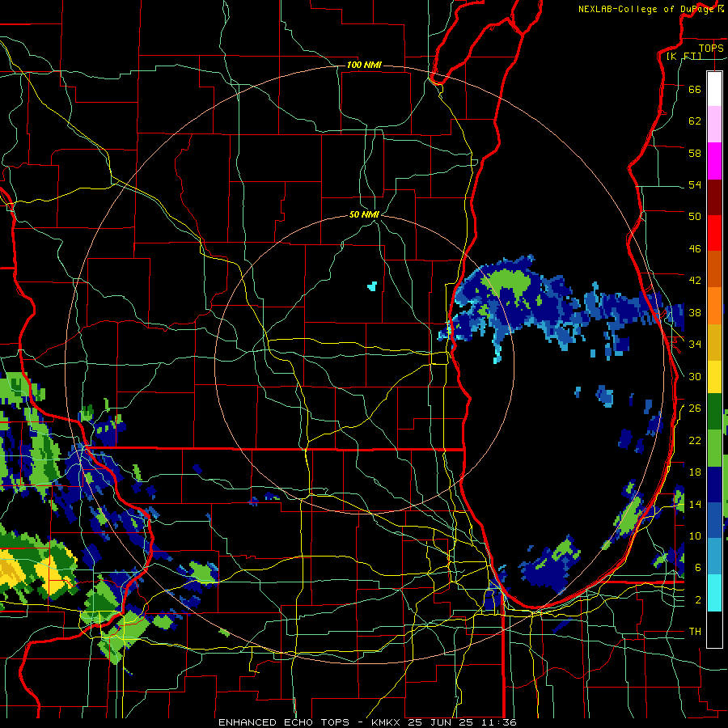Click the '6' legend value
This screenshot has height=728, width=728.
pyautogui.click(x=698, y=568)
